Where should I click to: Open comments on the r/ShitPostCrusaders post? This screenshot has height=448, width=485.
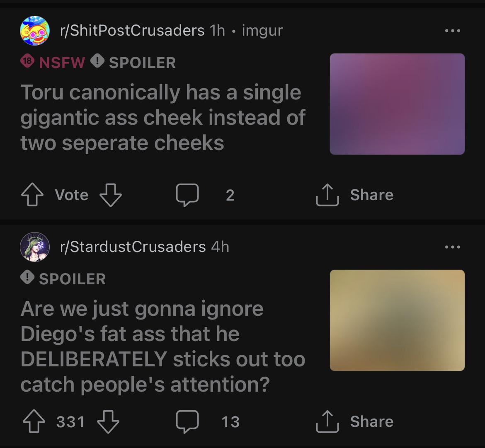187,194
